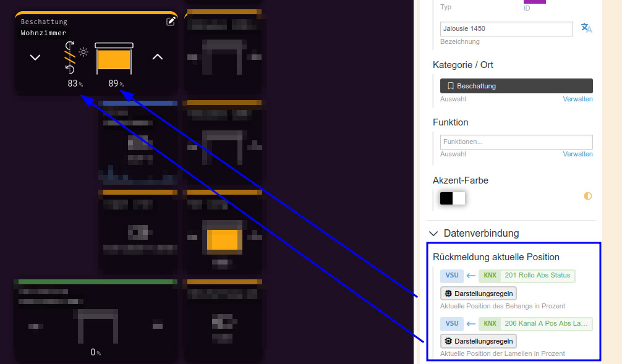Select the 201 Rollo Abs Status KNX tag
Image resolution: width=622 pixels, height=364 pixels.
(527, 276)
